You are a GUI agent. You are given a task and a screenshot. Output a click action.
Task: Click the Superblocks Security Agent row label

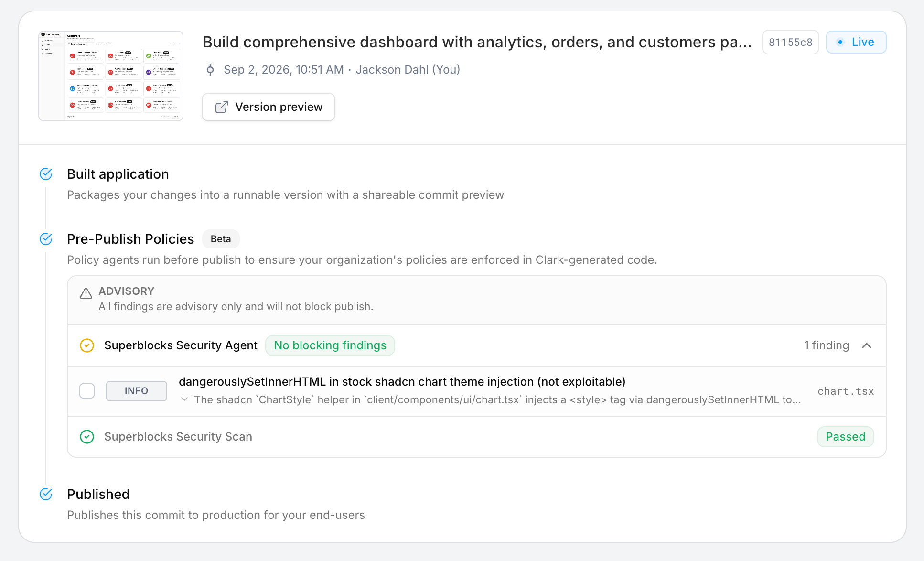[x=181, y=345]
